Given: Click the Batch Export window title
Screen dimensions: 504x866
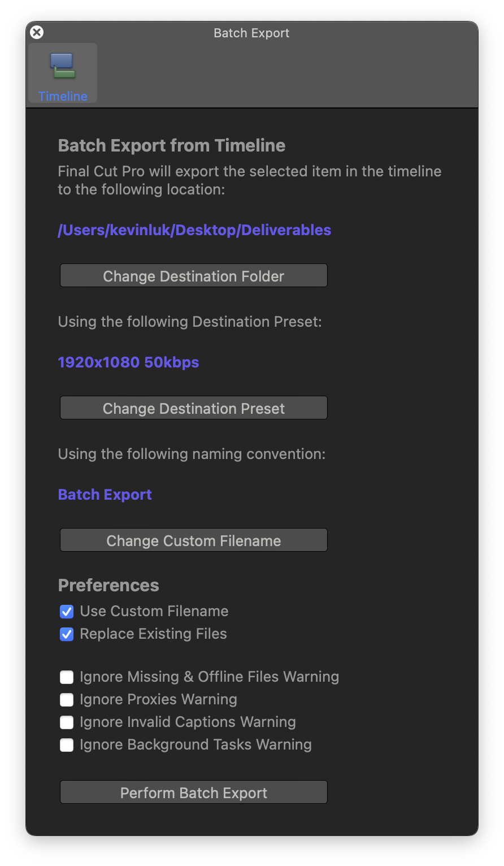Looking at the screenshot, I should 251,33.
